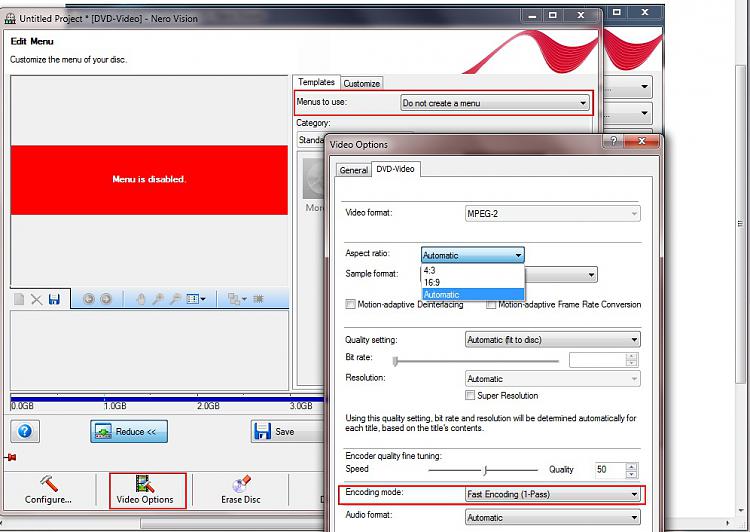Screen dimensions: 750x532
Task: Click the blue floppy save icon in toolbar
Action: (54, 299)
